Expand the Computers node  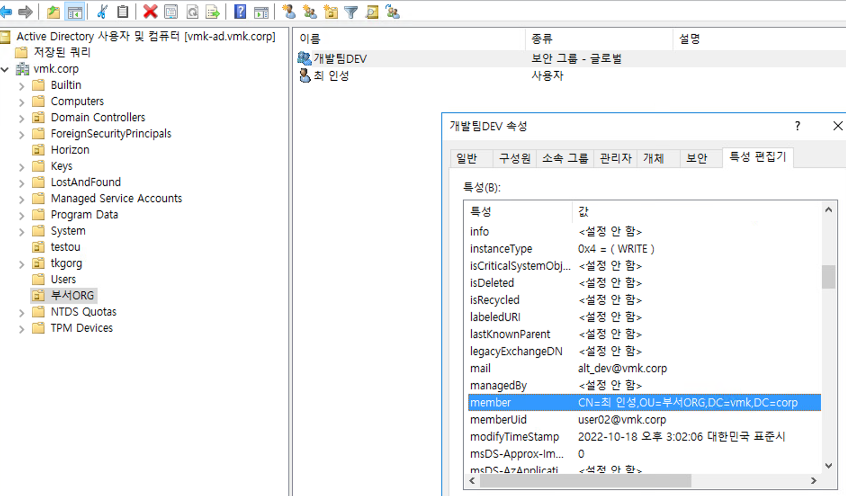22,102
